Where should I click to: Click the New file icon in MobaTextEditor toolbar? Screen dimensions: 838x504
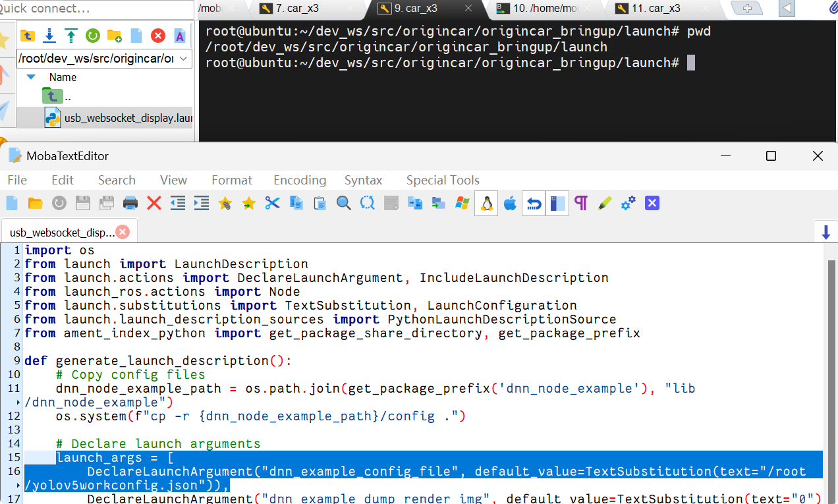click(x=12, y=203)
